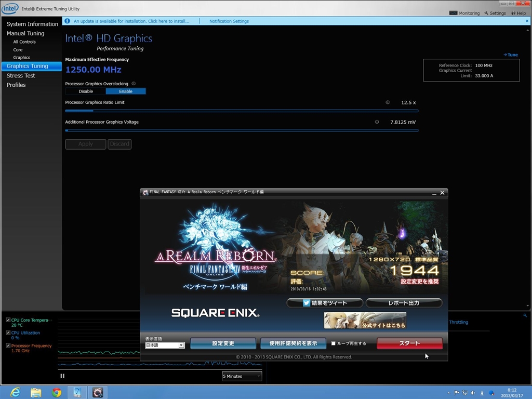The width and height of the screenshot is (532, 399).
Task: Click benchmark window title icon
Action: click(145, 192)
